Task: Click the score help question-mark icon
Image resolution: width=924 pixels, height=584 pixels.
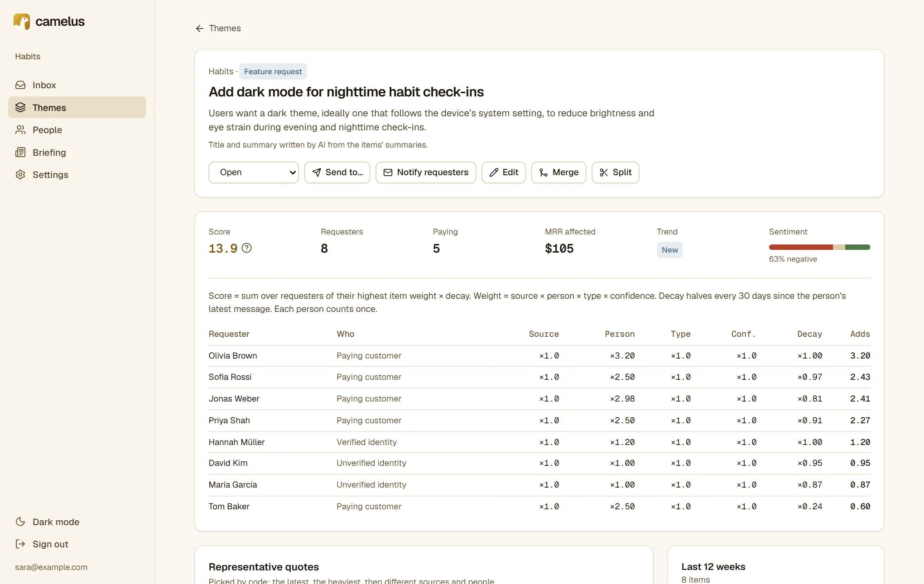Action: [x=246, y=248]
